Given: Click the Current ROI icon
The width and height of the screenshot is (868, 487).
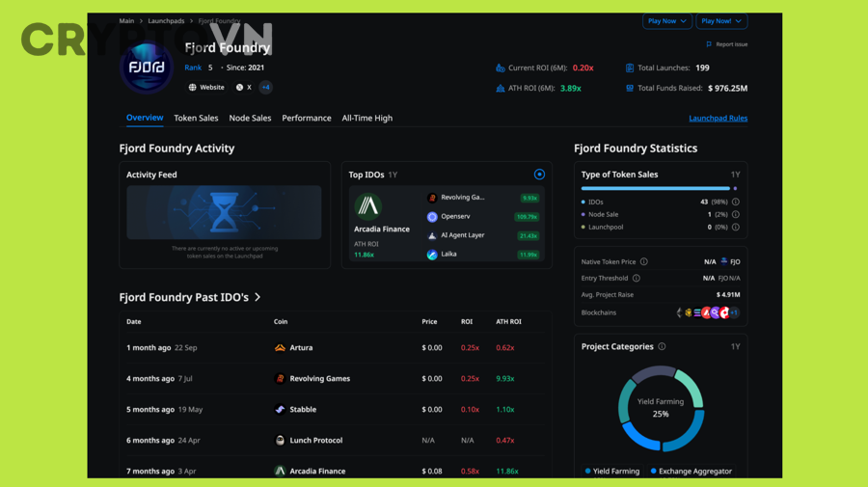Looking at the screenshot, I should tap(501, 68).
